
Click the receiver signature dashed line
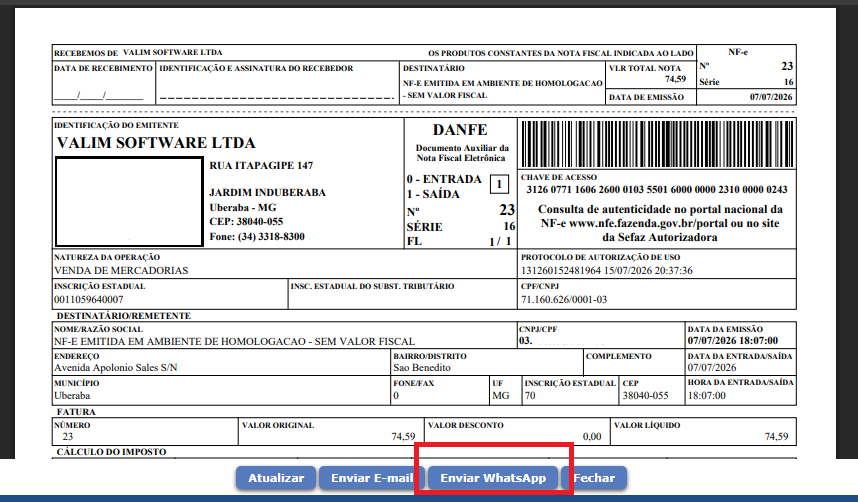[x=277, y=97]
